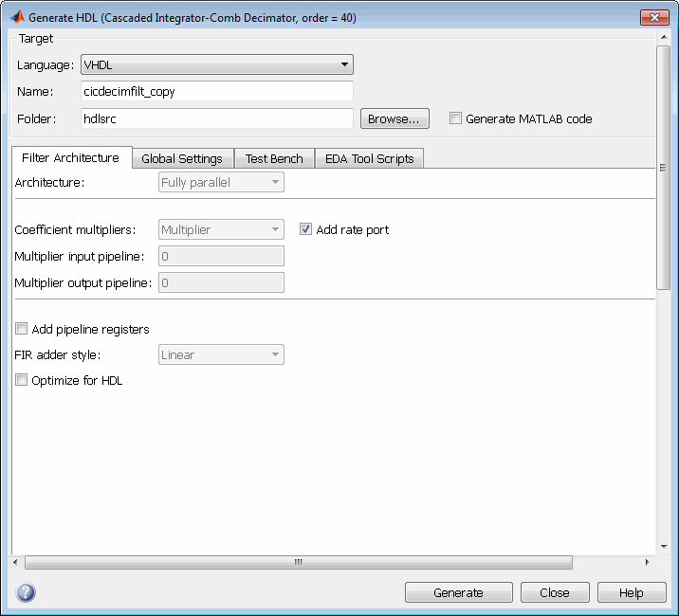Screen dimensions: 679x616
Task: Click the Browse... button
Action: click(395, 118)
